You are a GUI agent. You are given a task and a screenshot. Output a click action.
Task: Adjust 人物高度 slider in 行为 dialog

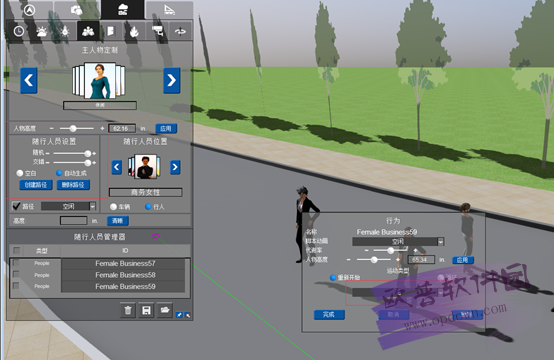coord(375,260)
